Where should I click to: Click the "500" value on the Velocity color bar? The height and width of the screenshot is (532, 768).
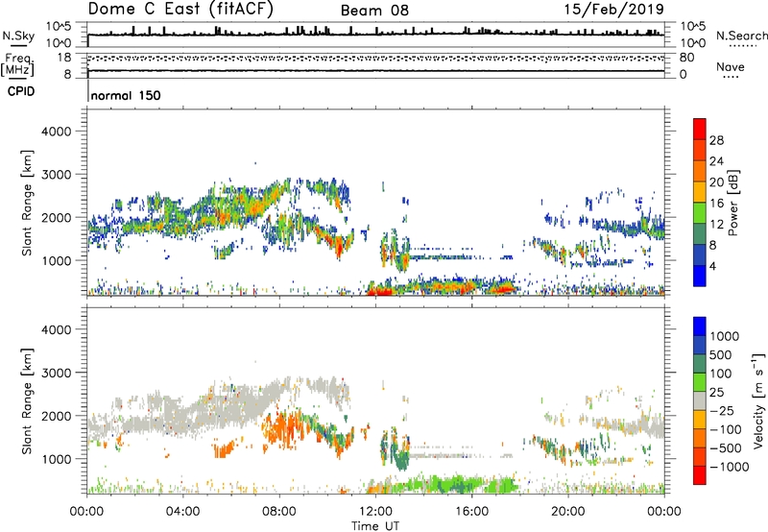pyautogui.click(x=721, y=354)
